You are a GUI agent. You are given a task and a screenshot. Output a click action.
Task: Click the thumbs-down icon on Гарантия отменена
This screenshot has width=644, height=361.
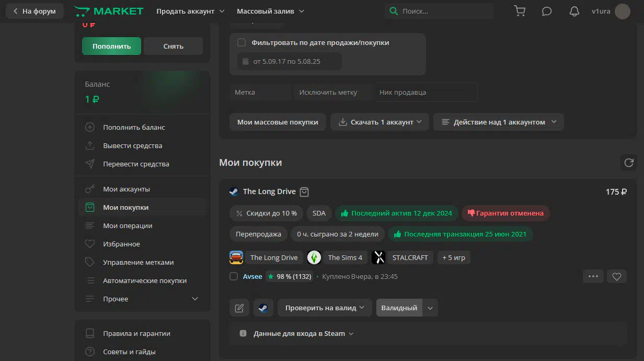(x=471, y=213)
